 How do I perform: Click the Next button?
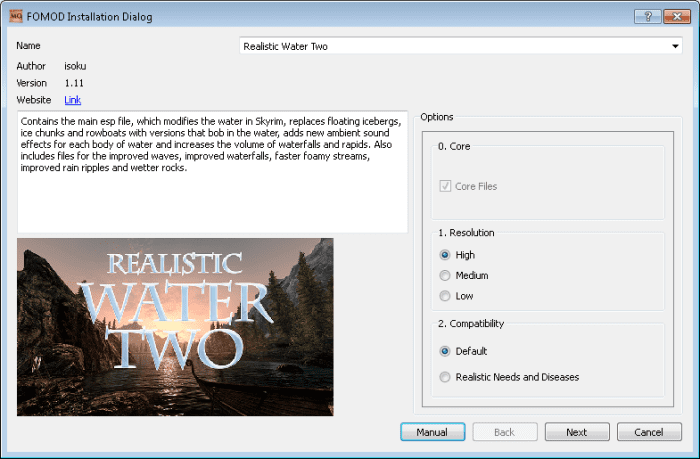pos(577,432)
